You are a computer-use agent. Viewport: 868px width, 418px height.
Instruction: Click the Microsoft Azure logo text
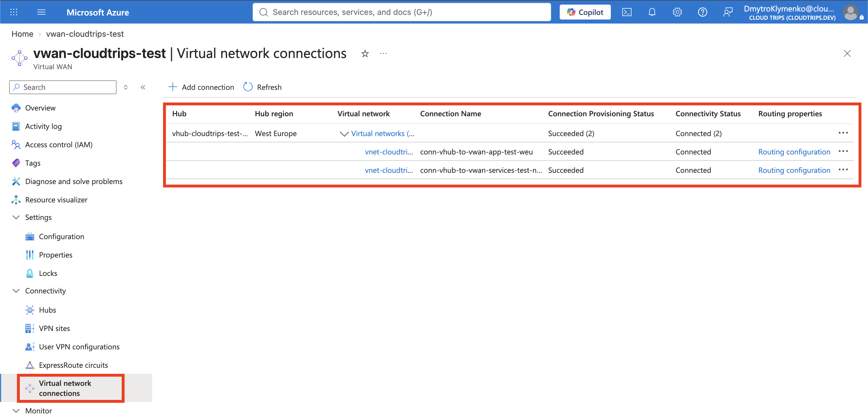click(x=98, y=12)
